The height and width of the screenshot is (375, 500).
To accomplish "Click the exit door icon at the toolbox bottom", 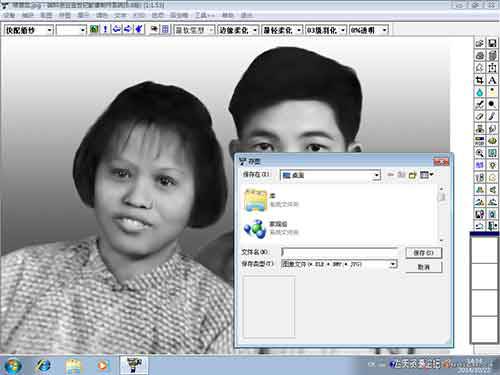I will 492,226.
